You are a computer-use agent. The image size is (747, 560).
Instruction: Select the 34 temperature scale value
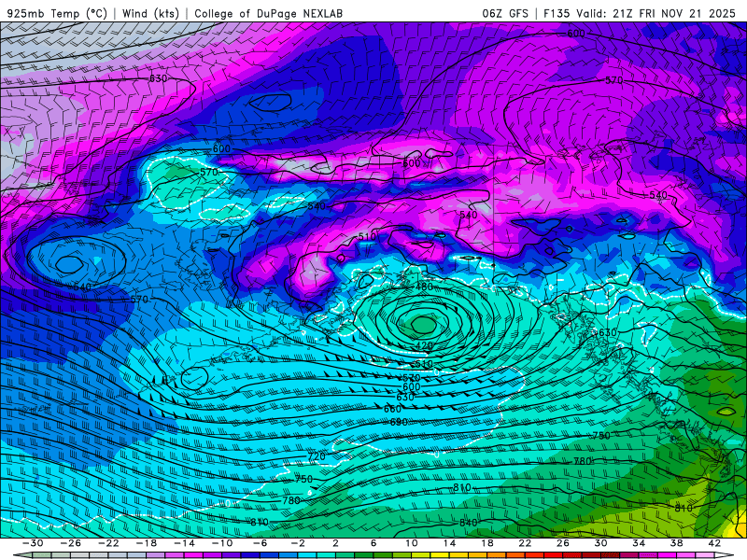(x=639, y=543)
